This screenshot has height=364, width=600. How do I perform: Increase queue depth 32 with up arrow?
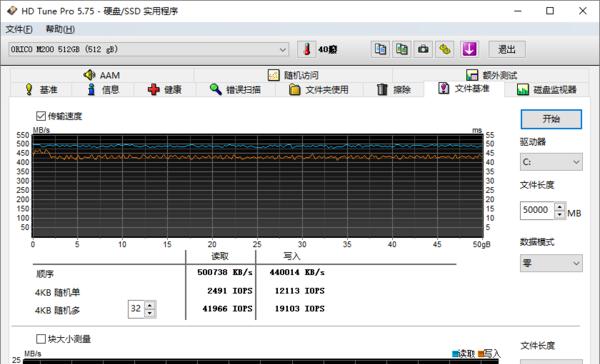[x=150, y=305]
